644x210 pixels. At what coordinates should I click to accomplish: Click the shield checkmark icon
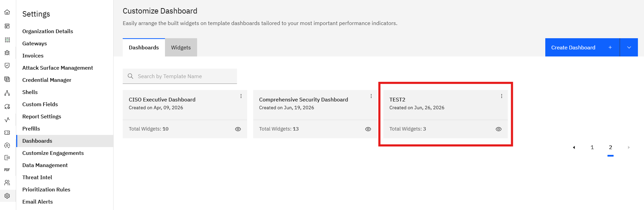pos(7,66)
